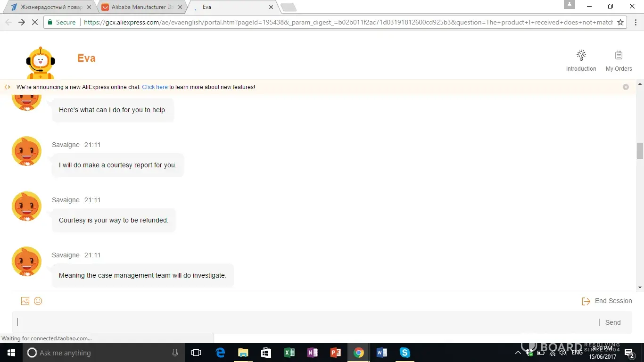Image resolution: width=644 pixels, height=362 pixels.
Task: Click 'Meaning the case management team will do investigate.'
Action: (x=142, y=275)
